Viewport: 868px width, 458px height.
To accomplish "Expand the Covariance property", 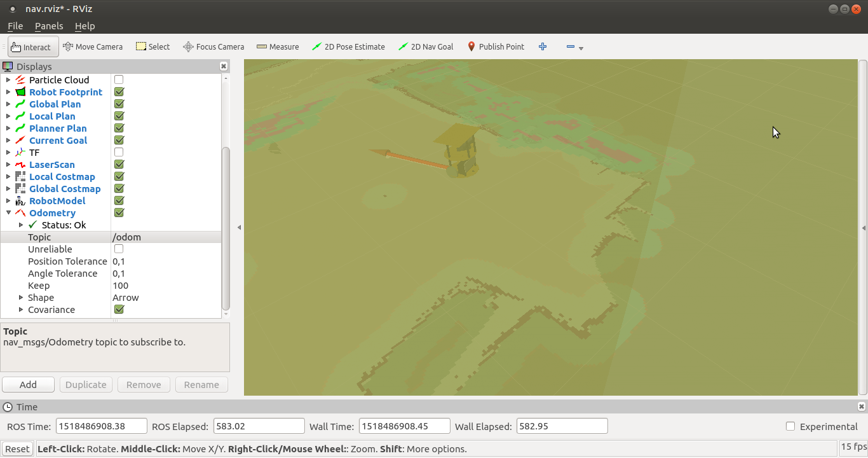I will coord(21,309).
